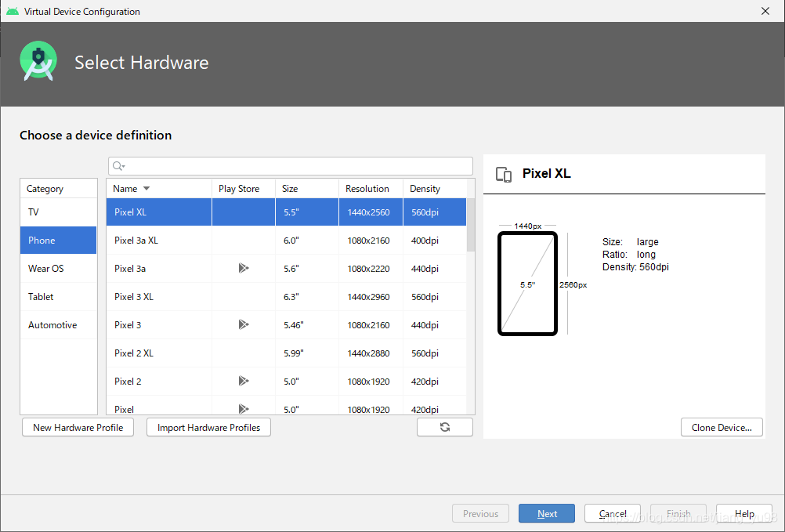Open New Hardware Profile dialog
This screenshot has width=785, height=532.
pos(78,427)
